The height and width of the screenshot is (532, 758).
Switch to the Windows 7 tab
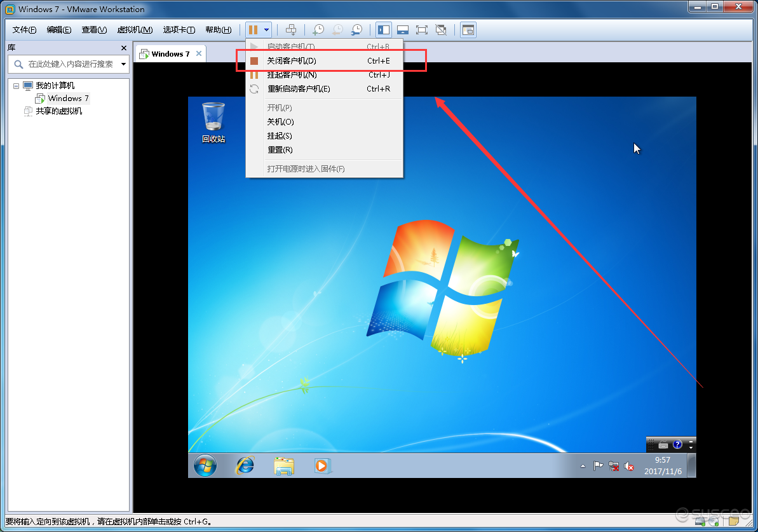click(x=170, y=53)
